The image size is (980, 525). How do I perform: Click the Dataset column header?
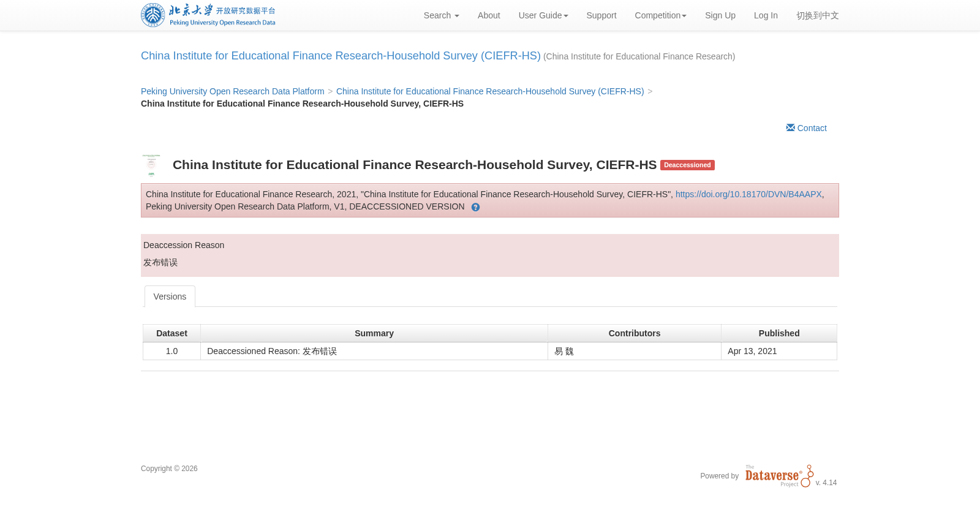pyautogui.click(x=171, y=333)
